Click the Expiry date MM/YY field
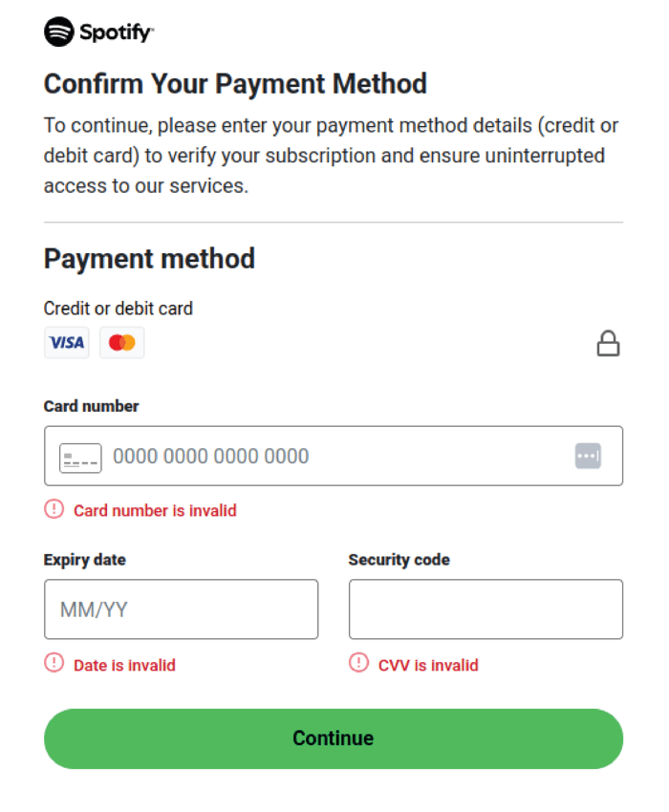The height and width of the screenshot is (812, 669). tap(181, 609)
